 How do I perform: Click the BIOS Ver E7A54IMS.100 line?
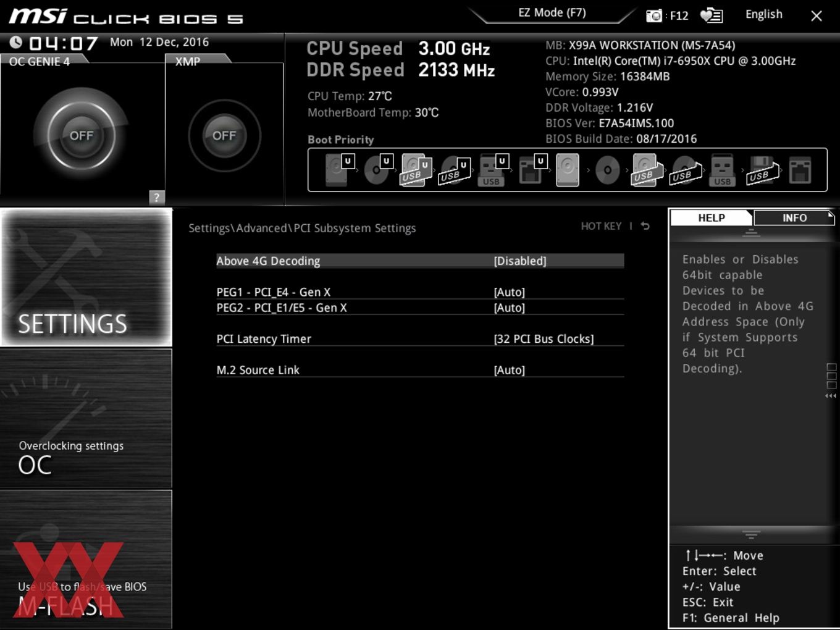tap(610, 123)
